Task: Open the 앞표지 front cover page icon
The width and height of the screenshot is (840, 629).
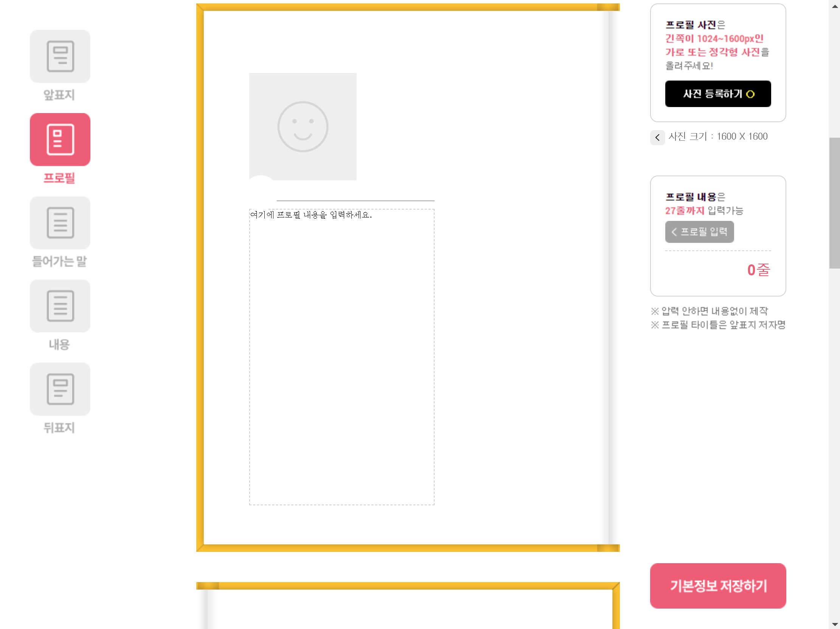Action: [60, 56]
